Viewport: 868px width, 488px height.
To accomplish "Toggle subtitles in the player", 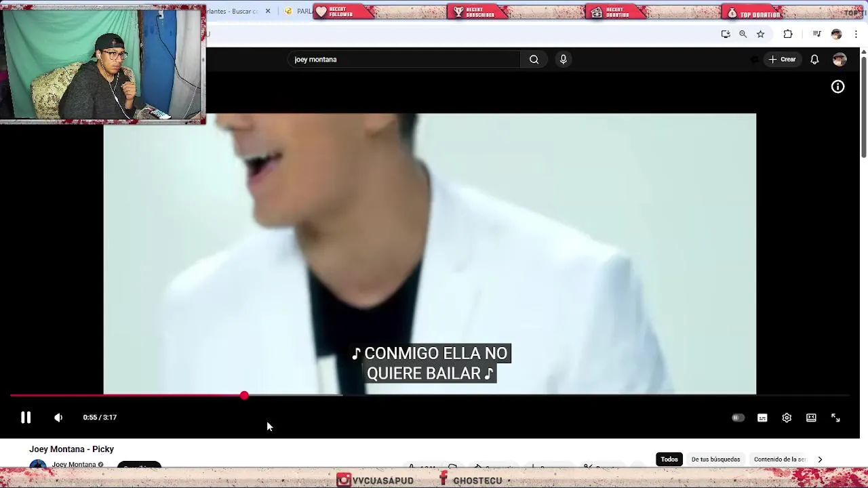I will point(762,418).
